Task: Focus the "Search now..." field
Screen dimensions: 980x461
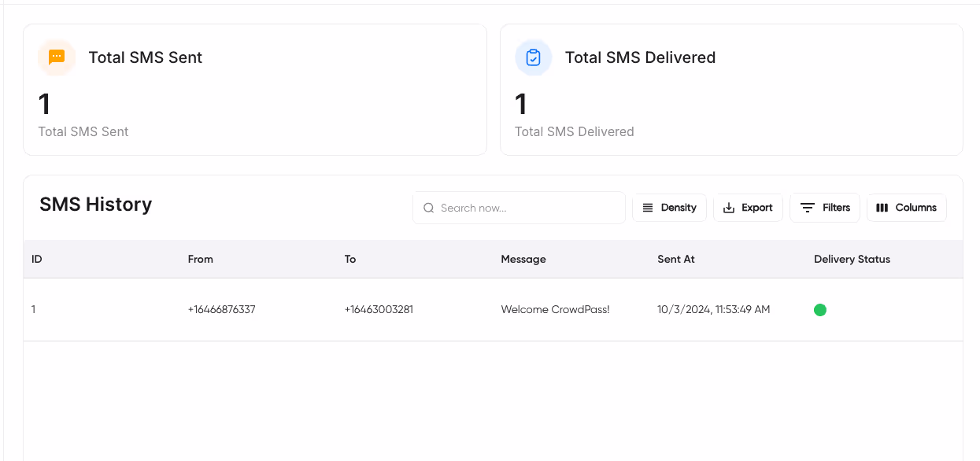Action: [527, 208]
